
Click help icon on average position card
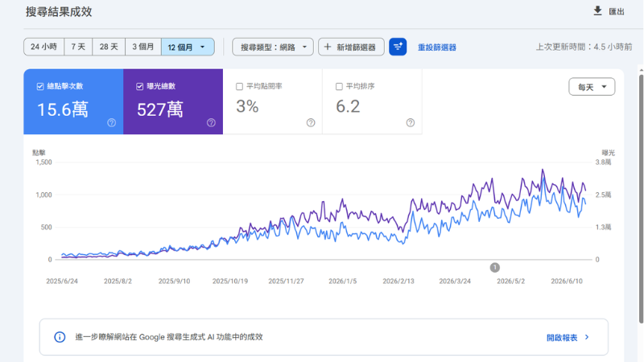[x=411, y=123]
